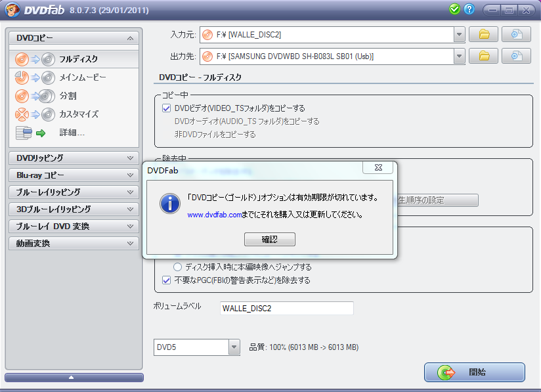Select an output disc image file
The height and width of the screenshot is (392, 541).
tap(516, 56)
